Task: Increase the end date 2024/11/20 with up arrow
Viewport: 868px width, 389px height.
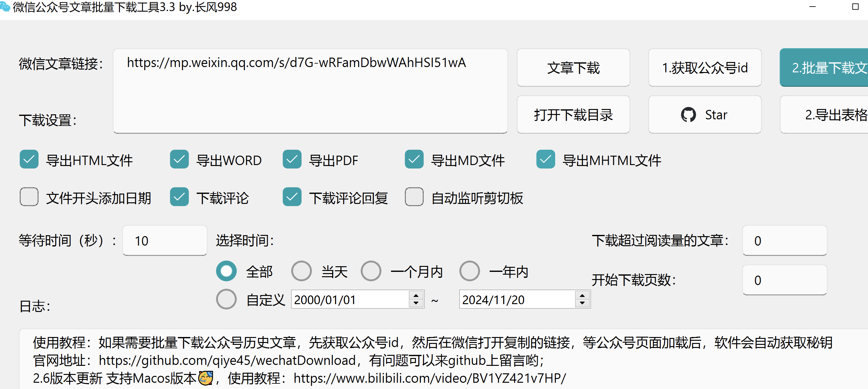Action: (x=582, y=295)
